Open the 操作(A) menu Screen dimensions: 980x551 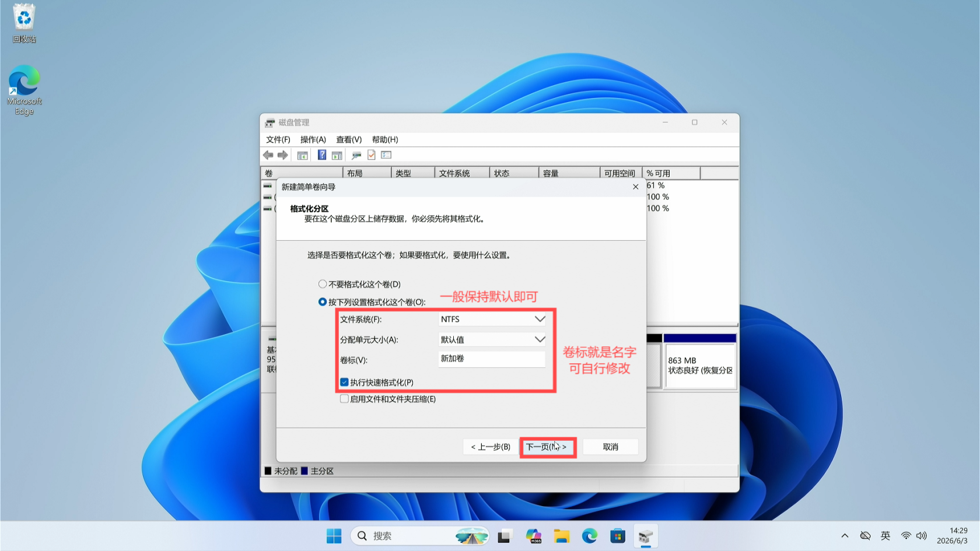pos(313,140)
